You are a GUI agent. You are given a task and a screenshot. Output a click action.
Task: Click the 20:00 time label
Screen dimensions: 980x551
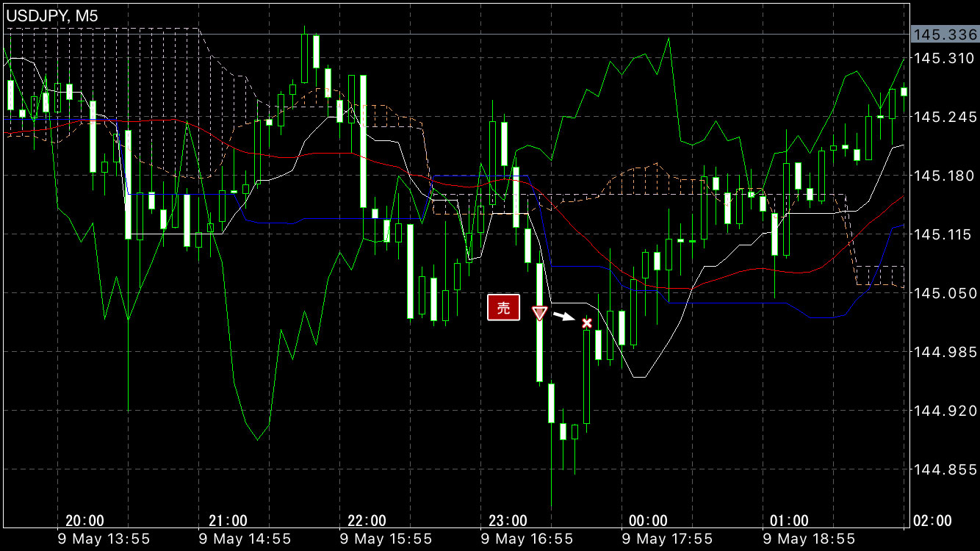click(84, 521)
